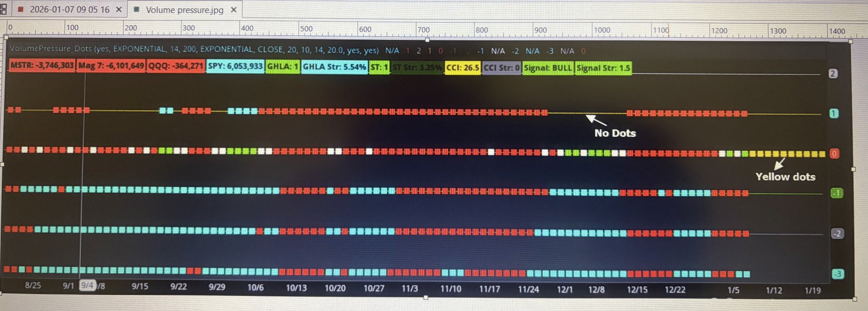The width and height of the screenshot is (868, 311).
Task: Grab the top-right image selection handle
Action: click(851, 42)
